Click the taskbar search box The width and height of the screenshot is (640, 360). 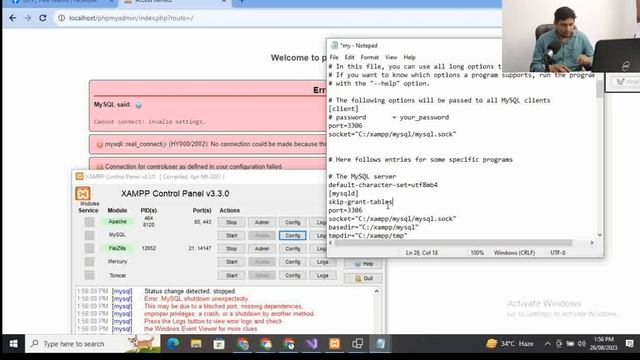coord(93,344)
